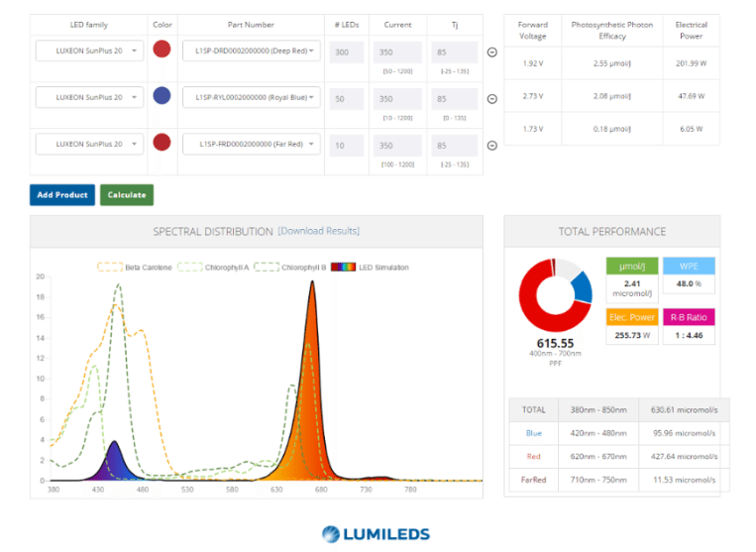Viewport: 756px width, 552px height.
Task: Click the 615.55 PPF value
Action: (556, 343)
